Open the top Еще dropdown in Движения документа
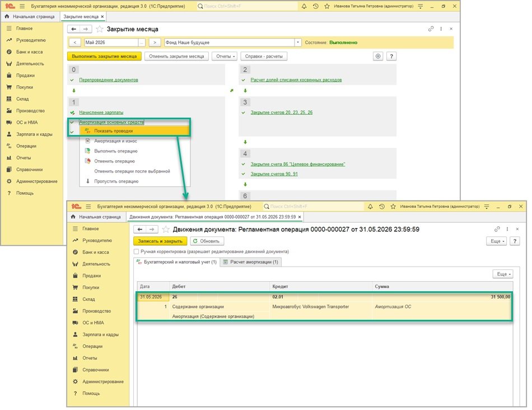This screenshot has height=410, width=532. [x=497, y=241]
